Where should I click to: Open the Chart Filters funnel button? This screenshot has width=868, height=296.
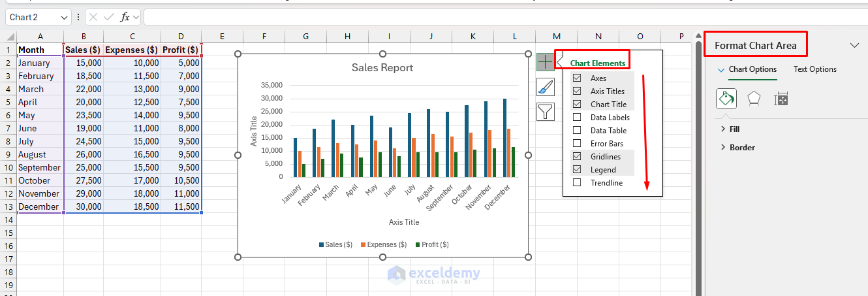tap(546, 112)
